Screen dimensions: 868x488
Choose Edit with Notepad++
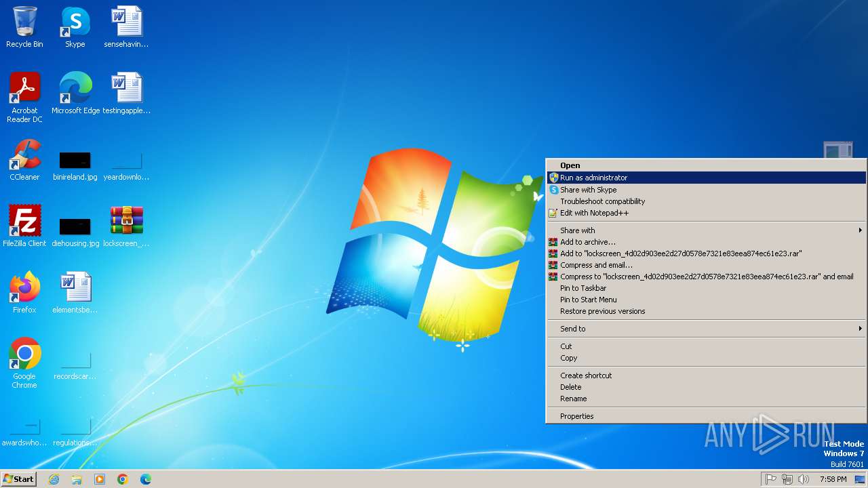707,213
